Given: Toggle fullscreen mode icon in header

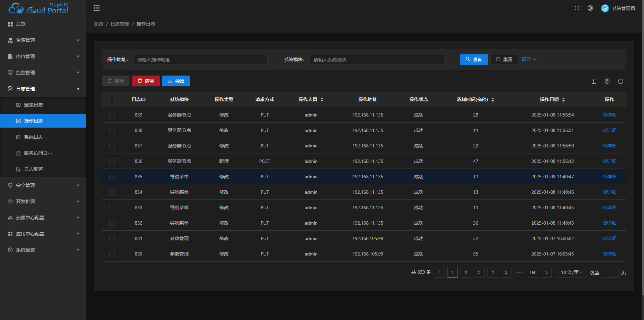Looking at the screenshot, I should coord(577,8).
